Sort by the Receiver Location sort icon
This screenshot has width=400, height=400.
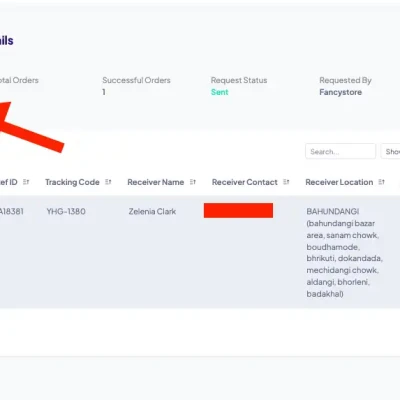381,182
